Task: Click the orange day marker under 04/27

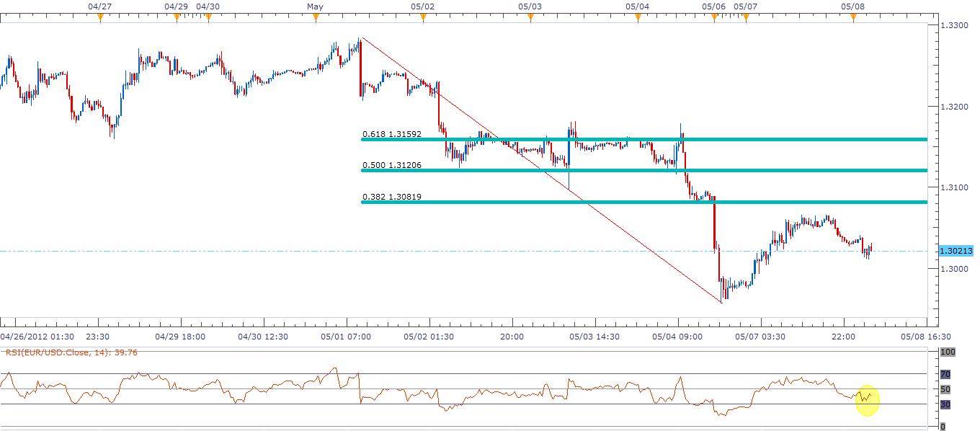Action: pyautogui.click(x=100, y=18)
